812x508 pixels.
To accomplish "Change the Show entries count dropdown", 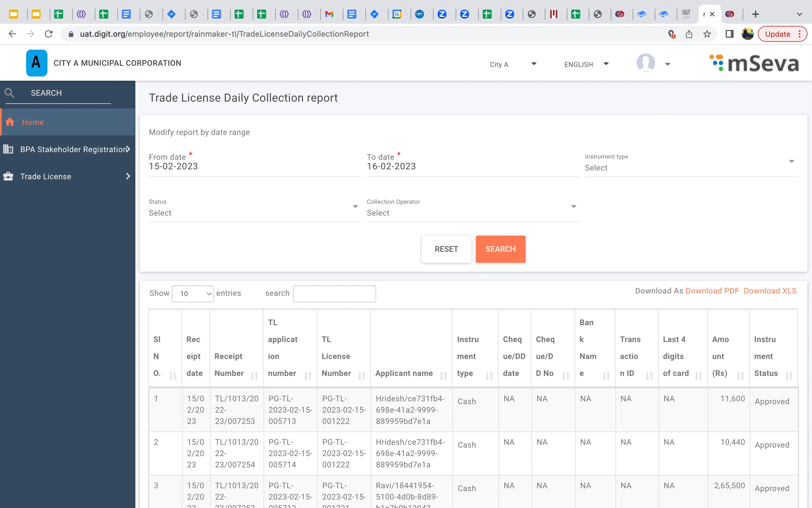I will pos(193,294).
